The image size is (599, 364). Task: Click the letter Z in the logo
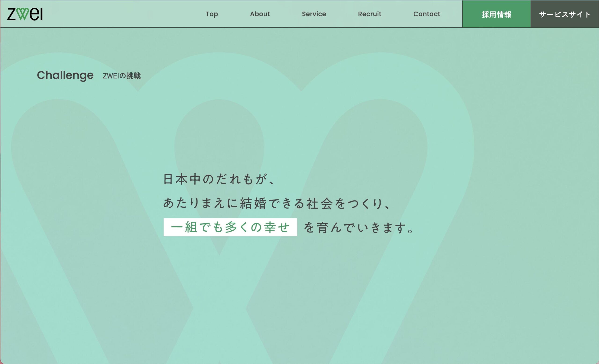[11, 14]
